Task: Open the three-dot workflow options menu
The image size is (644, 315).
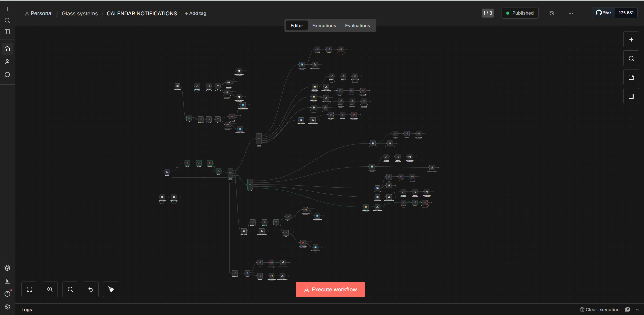Action: 571,13
